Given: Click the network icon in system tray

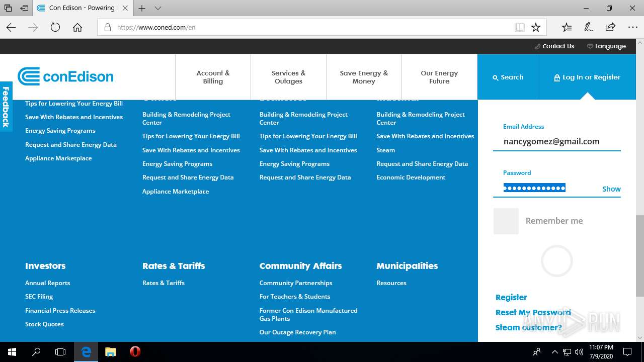Looking at the screenshot, I should (567, 352).
